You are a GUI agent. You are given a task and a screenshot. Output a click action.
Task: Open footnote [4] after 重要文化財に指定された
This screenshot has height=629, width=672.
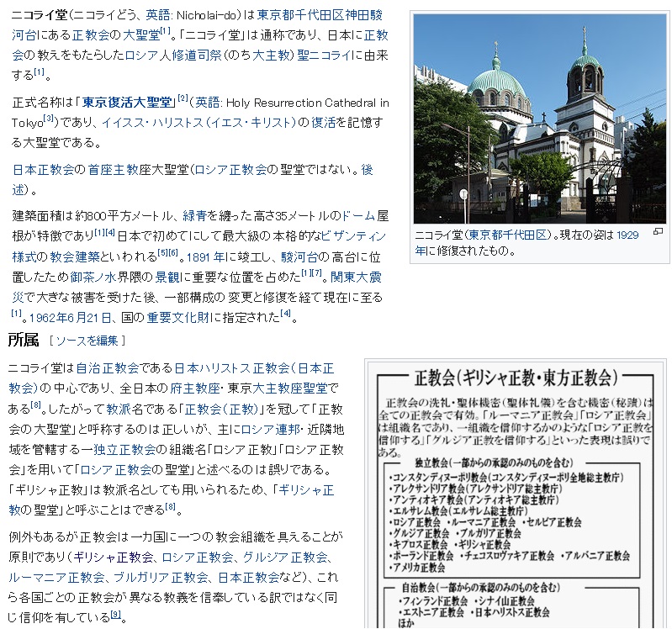(x=285, y=313)
